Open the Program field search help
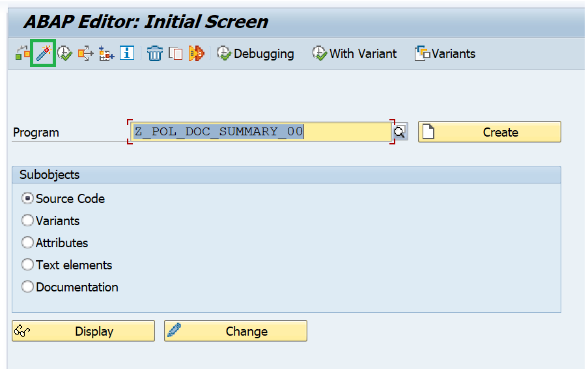 tap(400, 131)
